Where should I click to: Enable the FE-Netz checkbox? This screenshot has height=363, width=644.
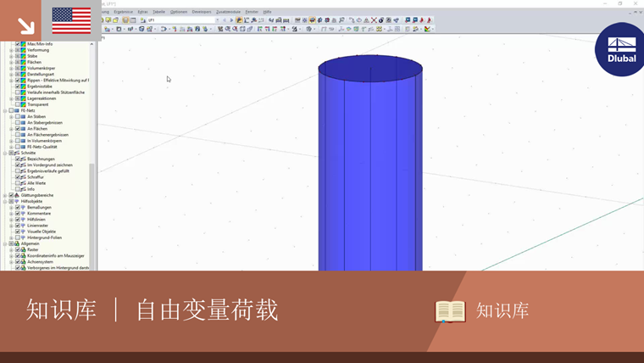pos(11,110)
